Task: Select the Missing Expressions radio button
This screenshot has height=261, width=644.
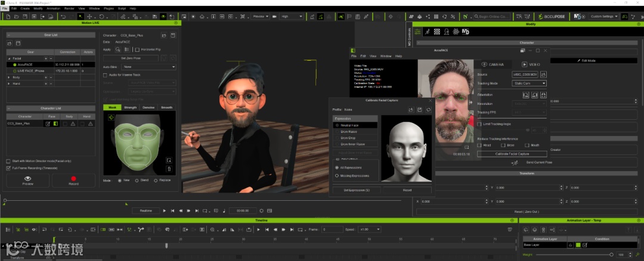Action: 336,176
